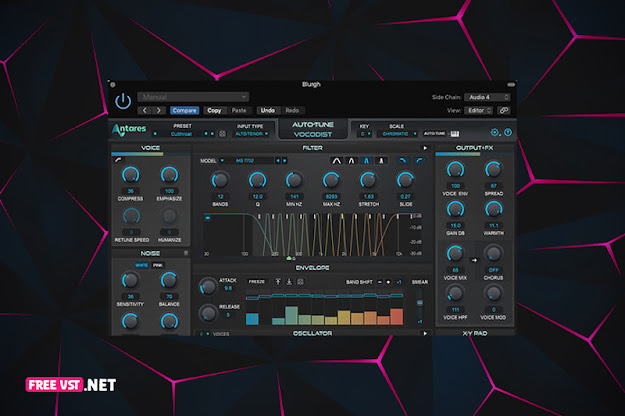Click the Compress knob
This screenshot has height=416, width=625.
(130, 175)
